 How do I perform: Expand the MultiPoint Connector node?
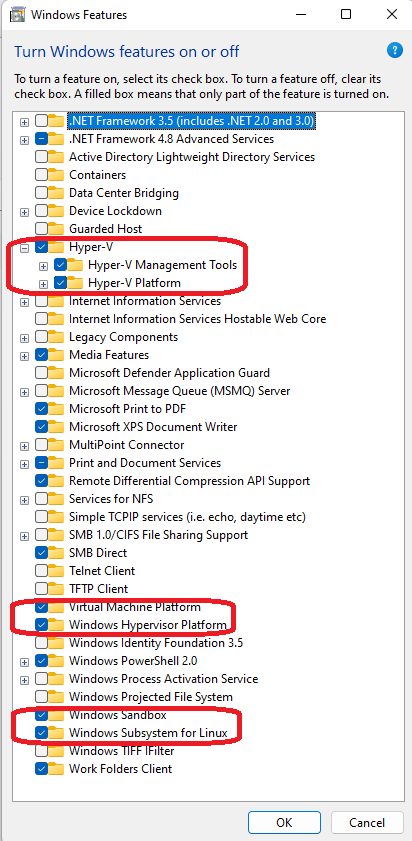pyautogui.click(x=24, y=446)
